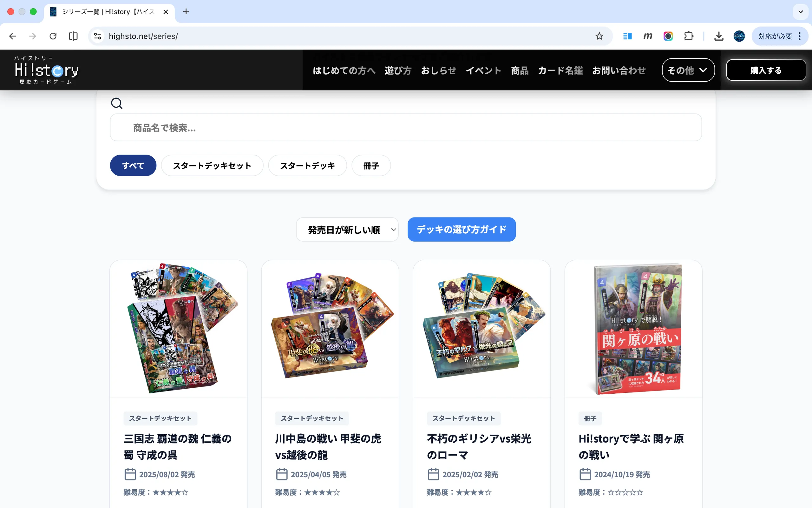Open the blue reader extension icon

627,36
